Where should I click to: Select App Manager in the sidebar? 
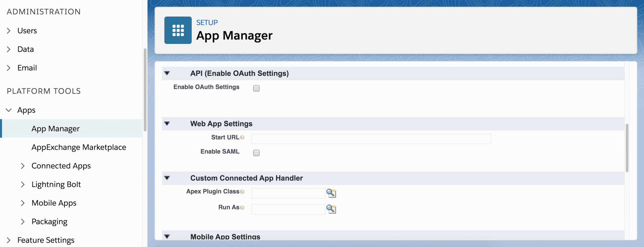click(55, 129)
